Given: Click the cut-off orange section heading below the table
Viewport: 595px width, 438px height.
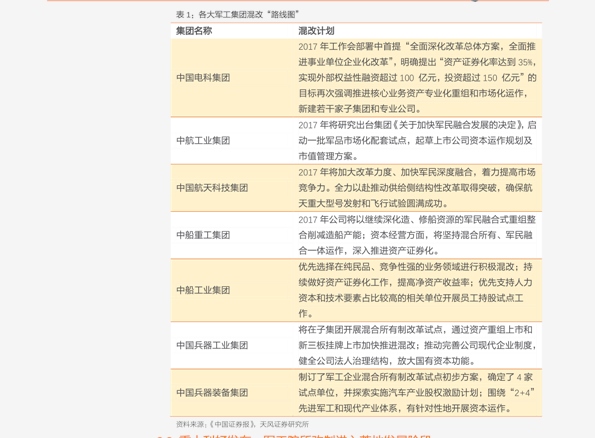Looking at the screenshot, I should pyautogui.click(x=294, y=436).
